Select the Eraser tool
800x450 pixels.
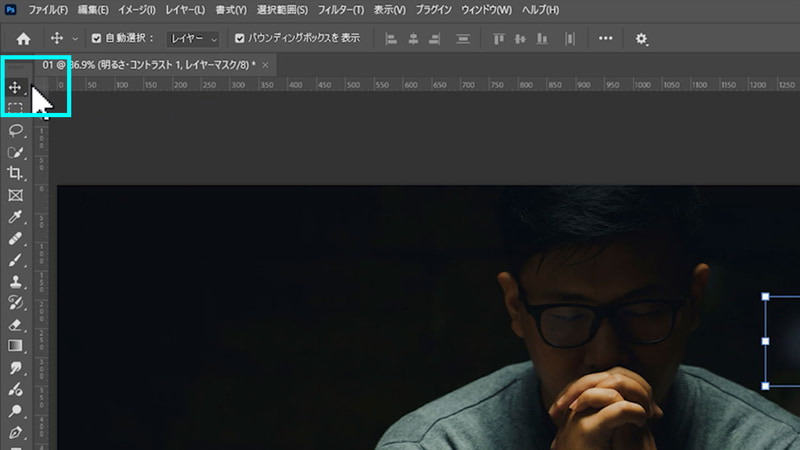(x=15, y=324)
